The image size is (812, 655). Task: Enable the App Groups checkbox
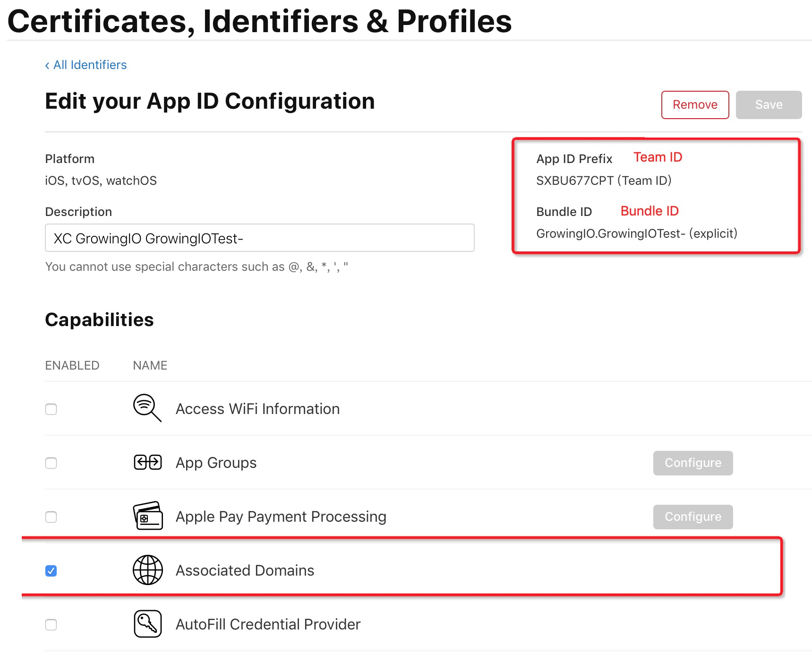click(x=51, y=463)
